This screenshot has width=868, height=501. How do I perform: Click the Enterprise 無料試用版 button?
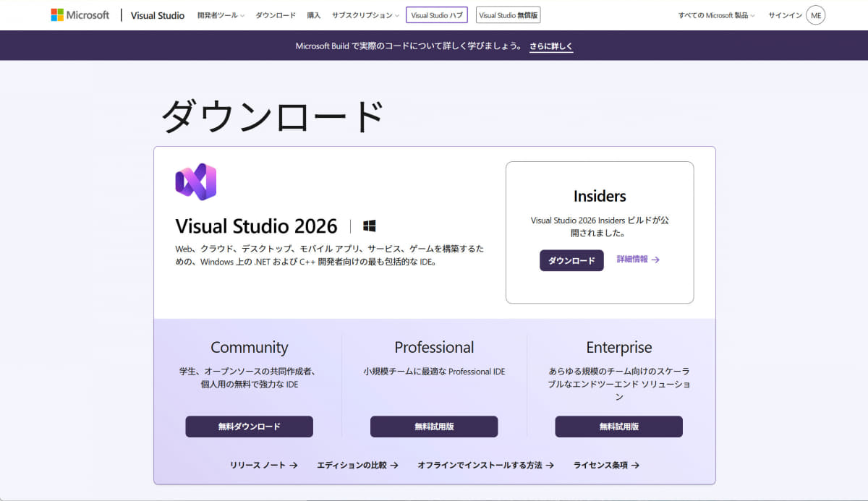618,427
